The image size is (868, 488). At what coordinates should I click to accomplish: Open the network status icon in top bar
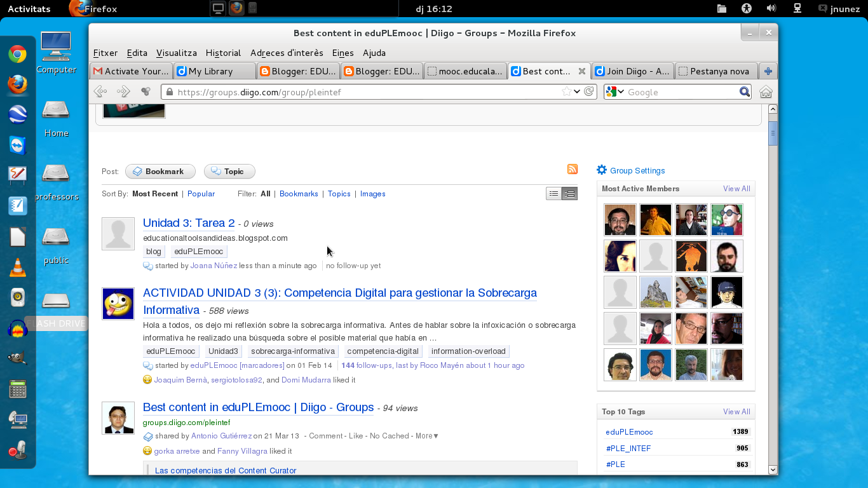[x=797, y=8]
